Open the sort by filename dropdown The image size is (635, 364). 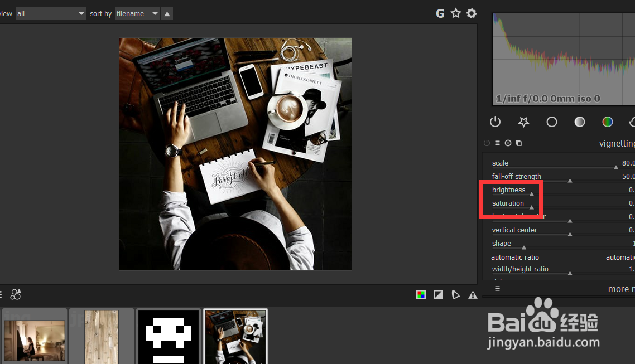click(x=137, y=13)
